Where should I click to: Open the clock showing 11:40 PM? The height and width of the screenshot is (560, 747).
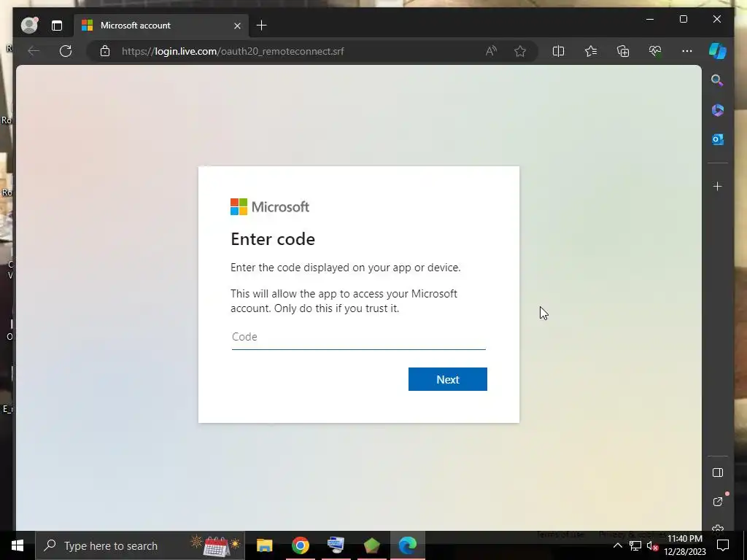click(685, 545)
